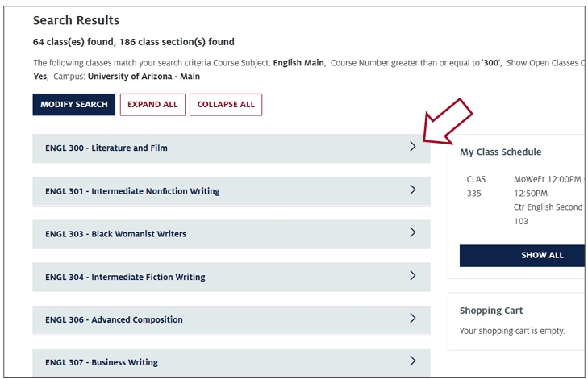Expand ENGL 304 Intermediate Fiction Writing chevron
This screenshot has width=588, height=380.
click(x=412, y=276)
